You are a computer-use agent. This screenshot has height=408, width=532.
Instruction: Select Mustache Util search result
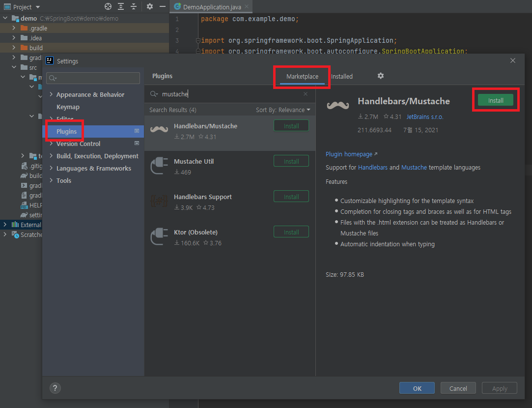coord(230,168)
